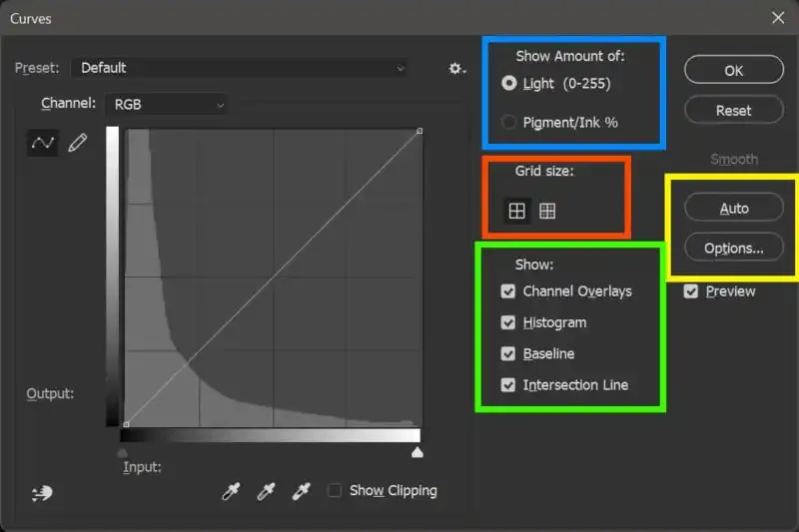799x532 pixels.
Task: Disable the Preview checkbox
Action: pos(691,291)
